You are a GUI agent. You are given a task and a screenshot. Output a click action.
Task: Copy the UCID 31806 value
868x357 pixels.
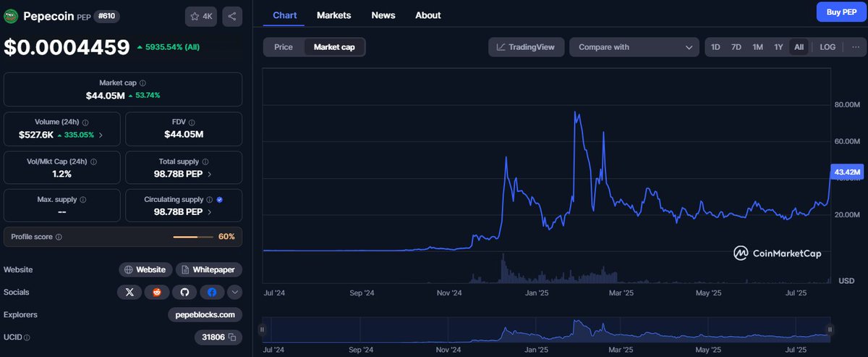click(x=232, y=337)
